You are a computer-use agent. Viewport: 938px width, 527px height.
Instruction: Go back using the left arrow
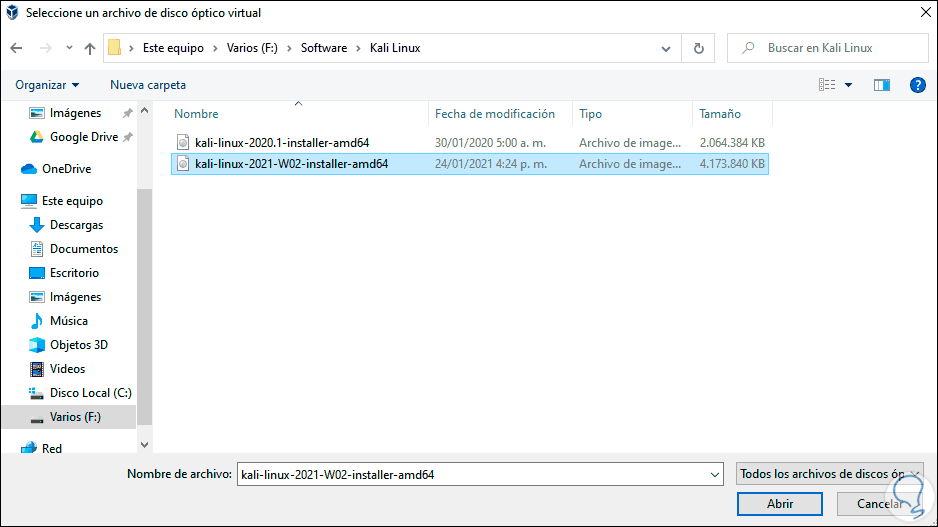[16, 48]
